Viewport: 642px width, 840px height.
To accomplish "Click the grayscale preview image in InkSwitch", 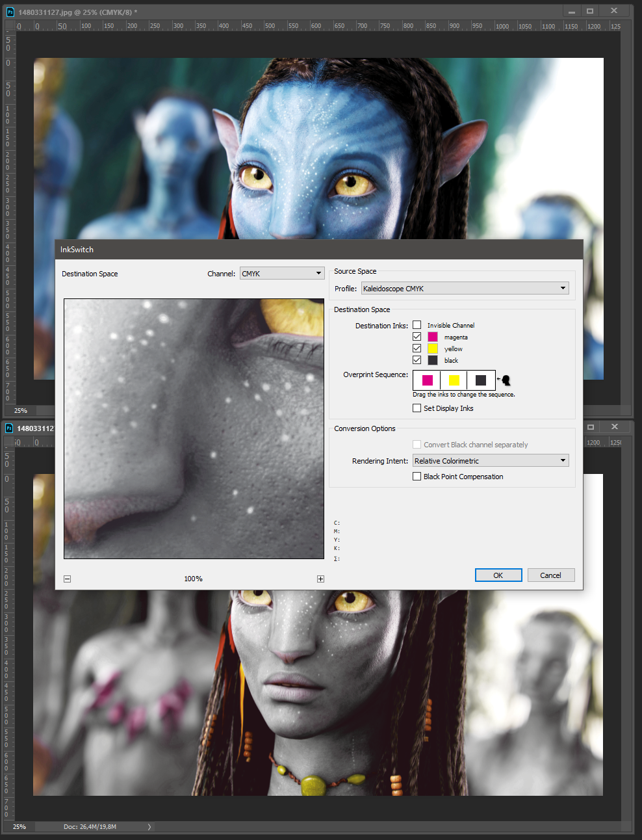I will (194, 428).
